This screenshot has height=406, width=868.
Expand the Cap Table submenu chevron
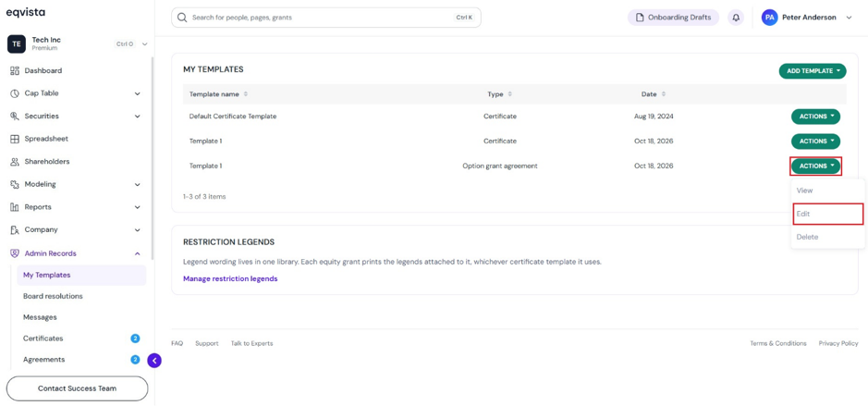click(x=138, y=93)
